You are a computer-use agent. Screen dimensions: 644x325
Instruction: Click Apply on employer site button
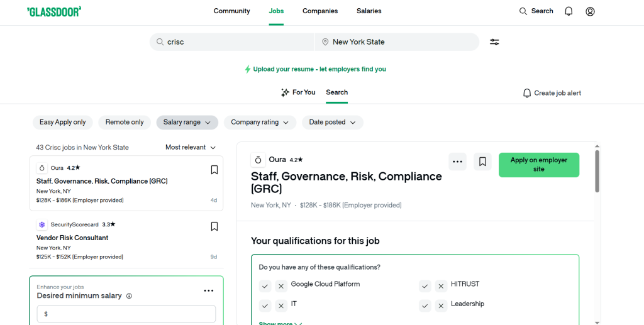tap(539, 165)
